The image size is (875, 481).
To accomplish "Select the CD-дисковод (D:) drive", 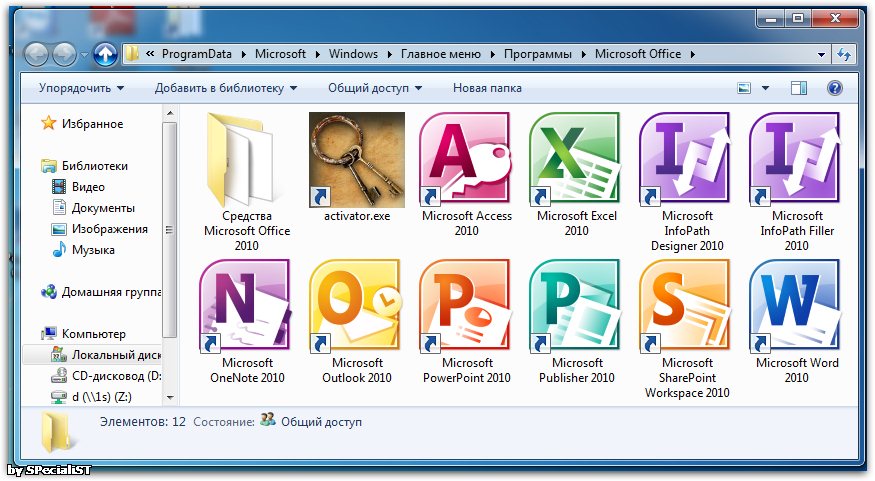I will pos(106,376).
